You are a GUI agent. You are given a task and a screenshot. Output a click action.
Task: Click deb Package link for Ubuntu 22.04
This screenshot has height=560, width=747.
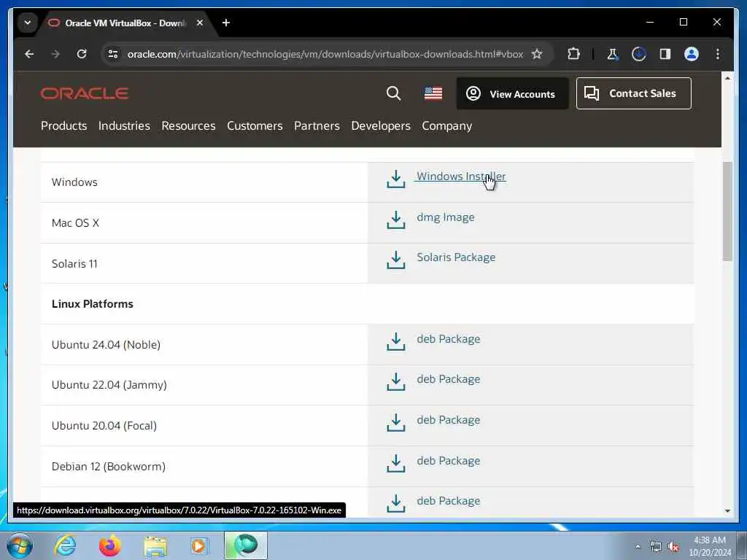point(449,379)
